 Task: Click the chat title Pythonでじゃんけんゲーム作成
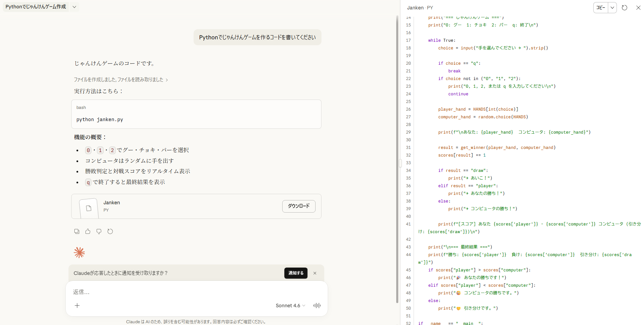tap(36, 7)
